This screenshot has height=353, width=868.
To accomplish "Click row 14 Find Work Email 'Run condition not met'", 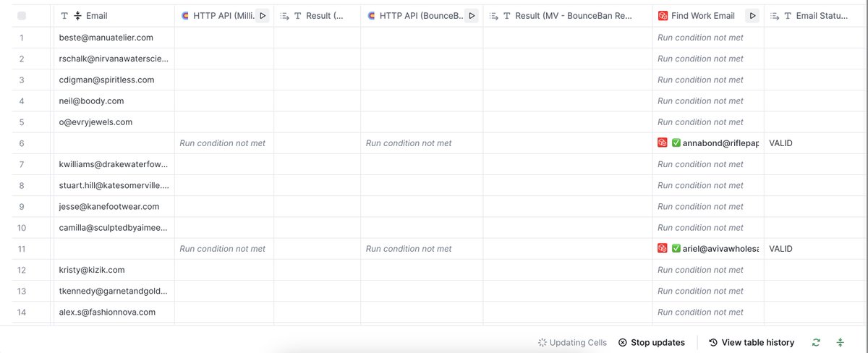I will tap(700, 312).
